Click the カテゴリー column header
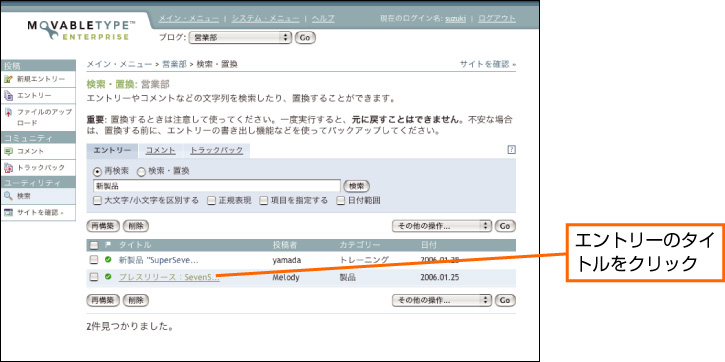Screen dimensions: 725x362 coord(360,245)
